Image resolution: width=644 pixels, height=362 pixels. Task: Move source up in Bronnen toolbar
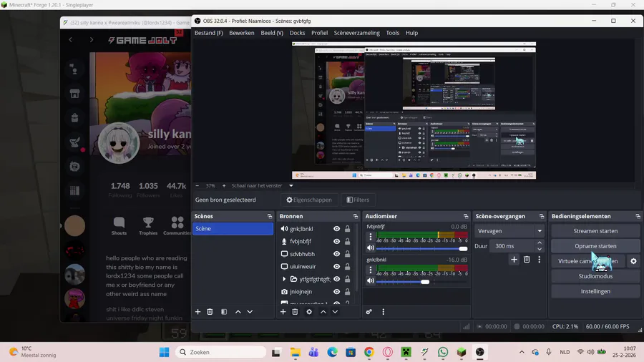point(323,312)
